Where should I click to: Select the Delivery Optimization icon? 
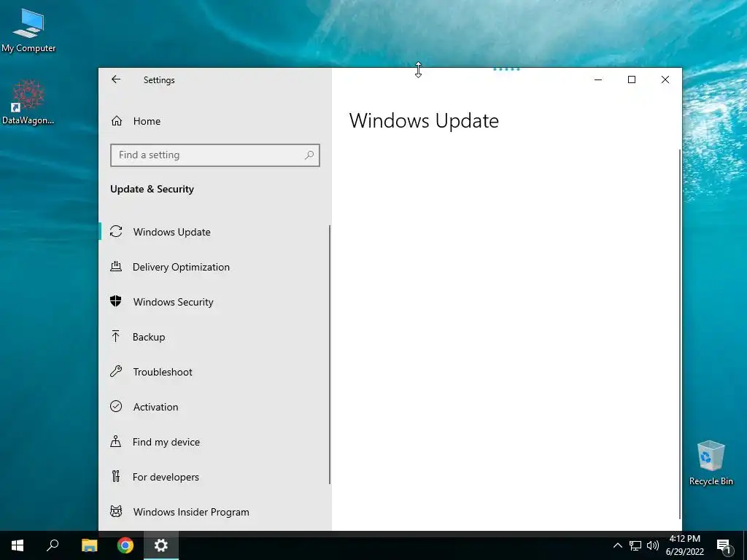(x=116, y=267)
